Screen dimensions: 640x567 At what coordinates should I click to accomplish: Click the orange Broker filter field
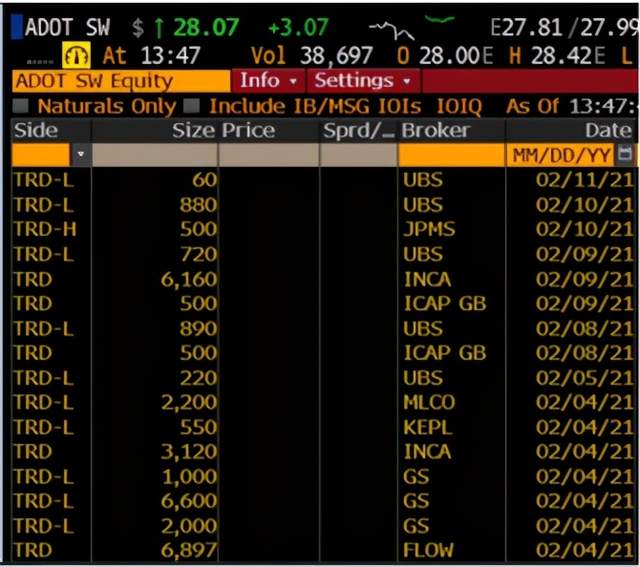point(451,155)
